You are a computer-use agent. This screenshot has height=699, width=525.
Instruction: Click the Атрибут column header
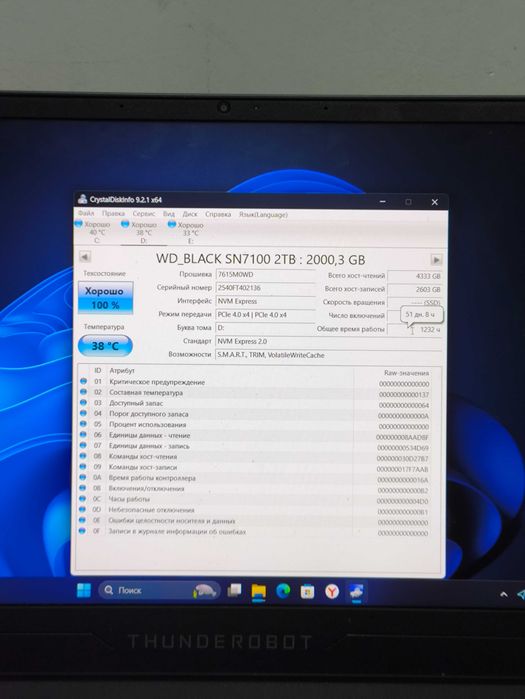coord(122,370)
